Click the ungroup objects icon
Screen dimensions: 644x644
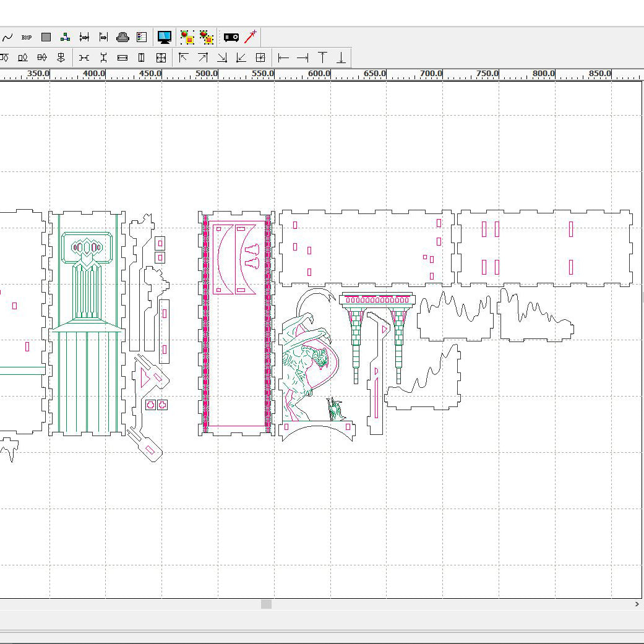pos(207,37)
